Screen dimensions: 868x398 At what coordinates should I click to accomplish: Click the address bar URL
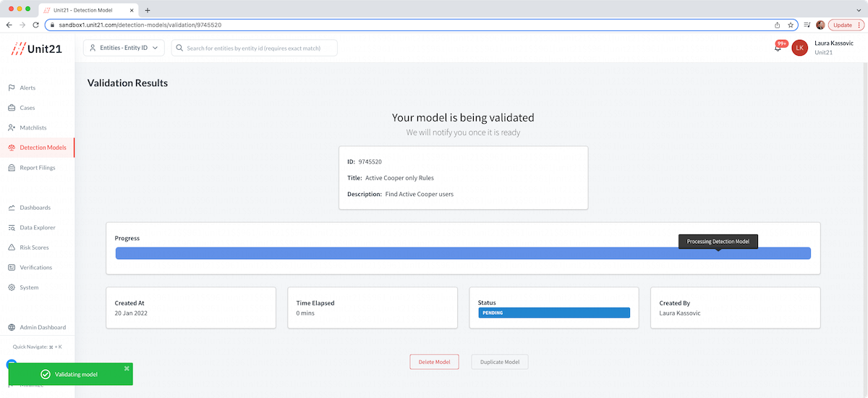(140, 25)
